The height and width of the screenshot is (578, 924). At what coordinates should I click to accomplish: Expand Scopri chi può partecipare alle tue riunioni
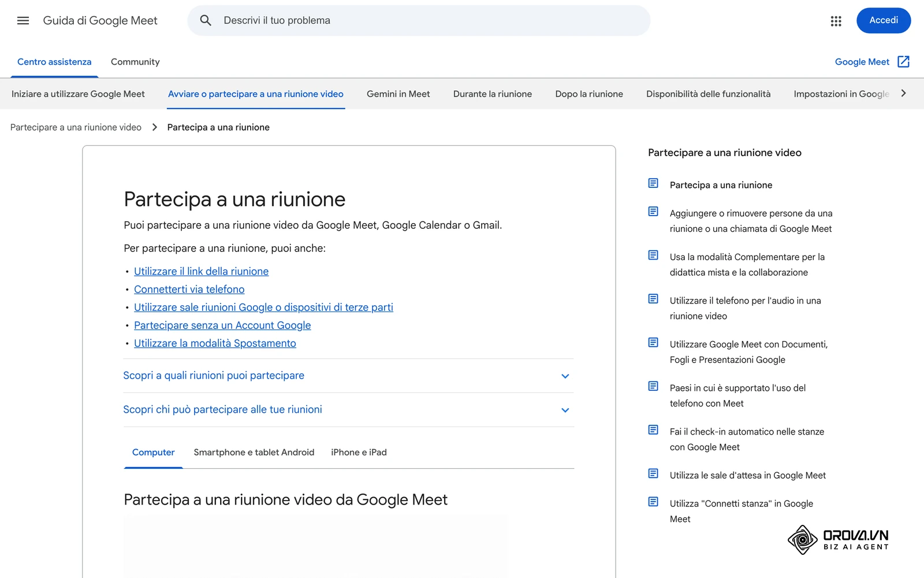pos(348,410)
